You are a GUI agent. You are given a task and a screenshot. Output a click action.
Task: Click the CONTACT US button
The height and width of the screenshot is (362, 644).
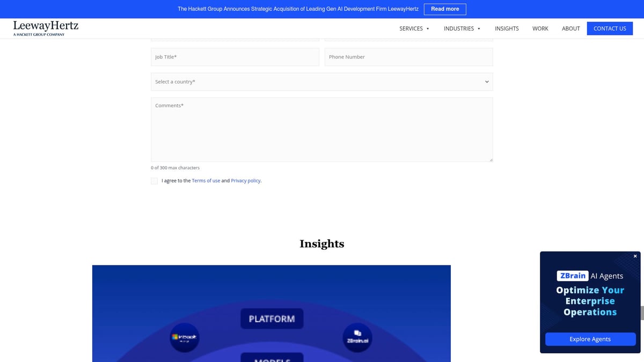click(x=610, y=28)
